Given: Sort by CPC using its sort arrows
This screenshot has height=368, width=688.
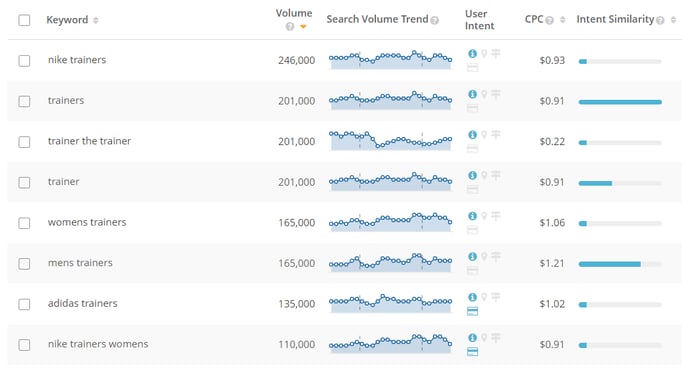Looking at the screenshot, I should coord(563,20).
